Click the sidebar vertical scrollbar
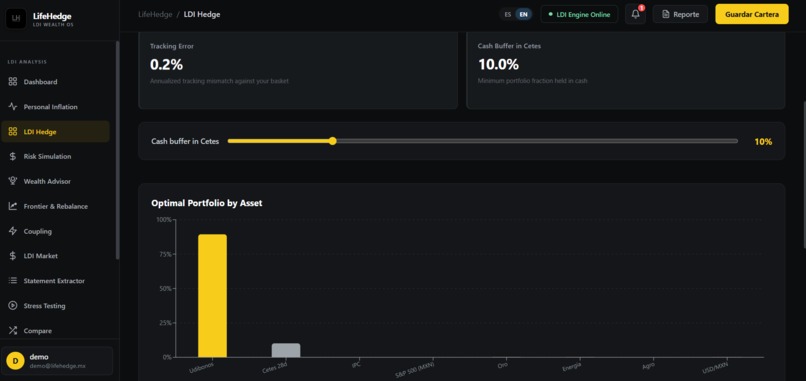This screenshot has height=381, width=806. (x=117, y=150)
